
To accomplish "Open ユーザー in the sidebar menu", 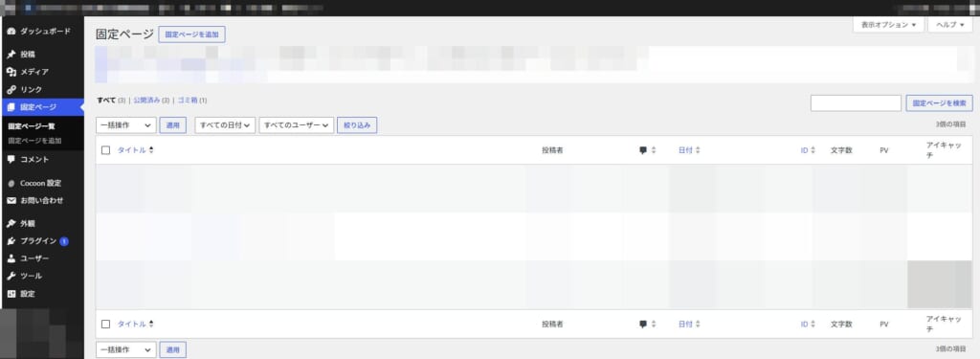I will (34, 258).
